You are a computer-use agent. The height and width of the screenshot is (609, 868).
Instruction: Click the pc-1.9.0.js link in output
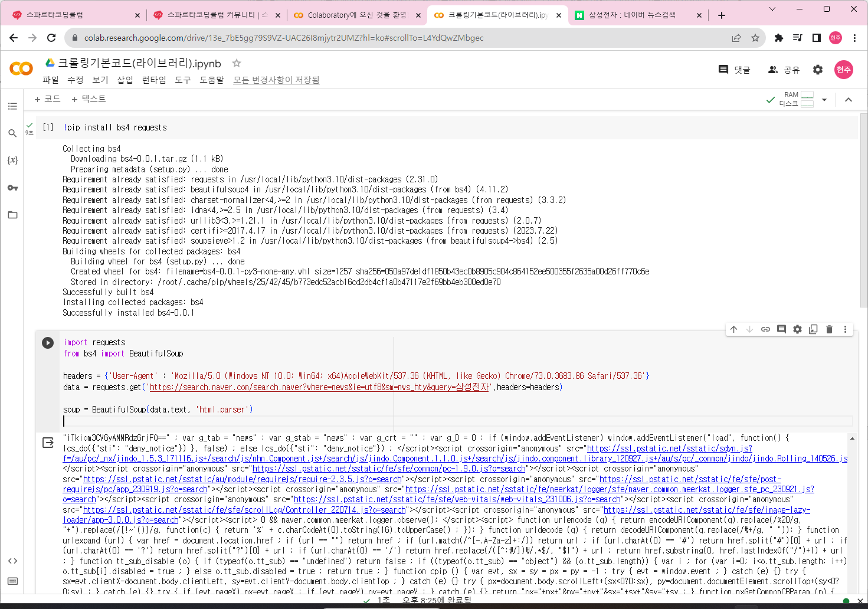[389, 469]
